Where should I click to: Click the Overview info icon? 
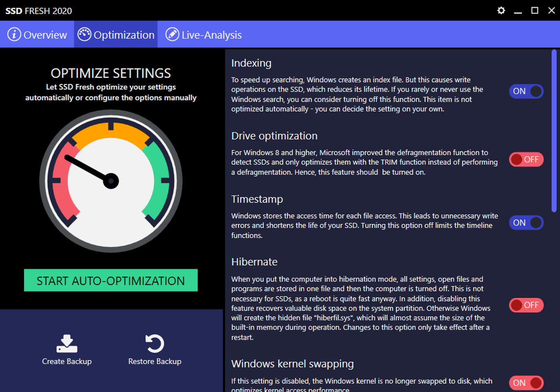pyautogui.click(x=14, y=34)
